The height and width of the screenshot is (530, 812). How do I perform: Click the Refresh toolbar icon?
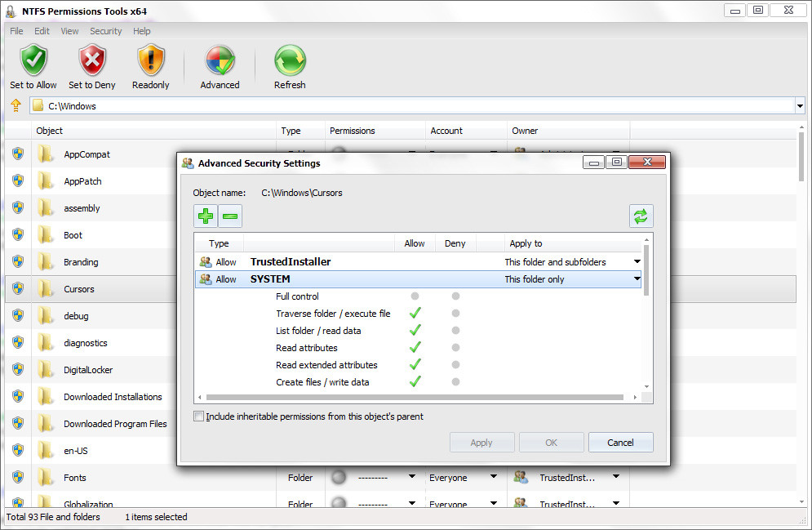tap(290, 60)
